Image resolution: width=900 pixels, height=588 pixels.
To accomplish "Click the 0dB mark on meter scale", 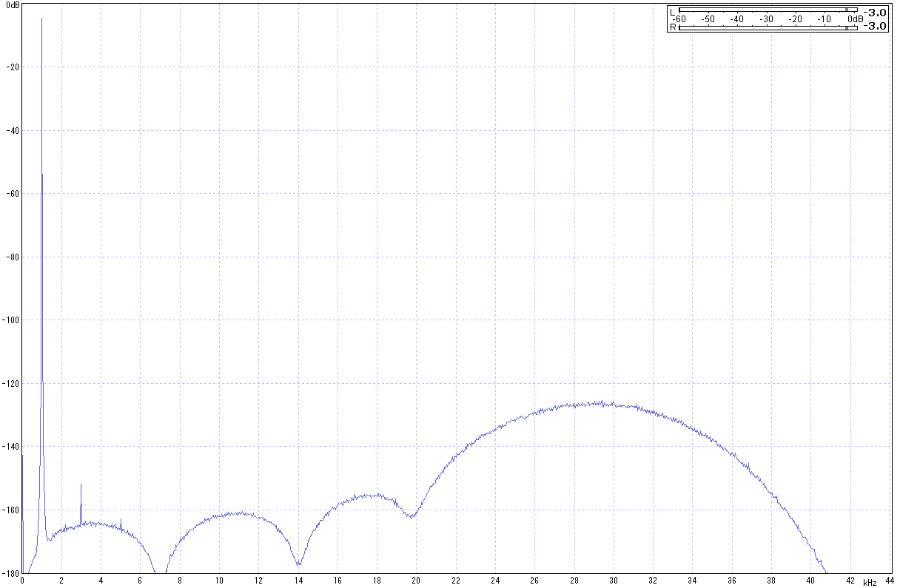I will point(856,18).
